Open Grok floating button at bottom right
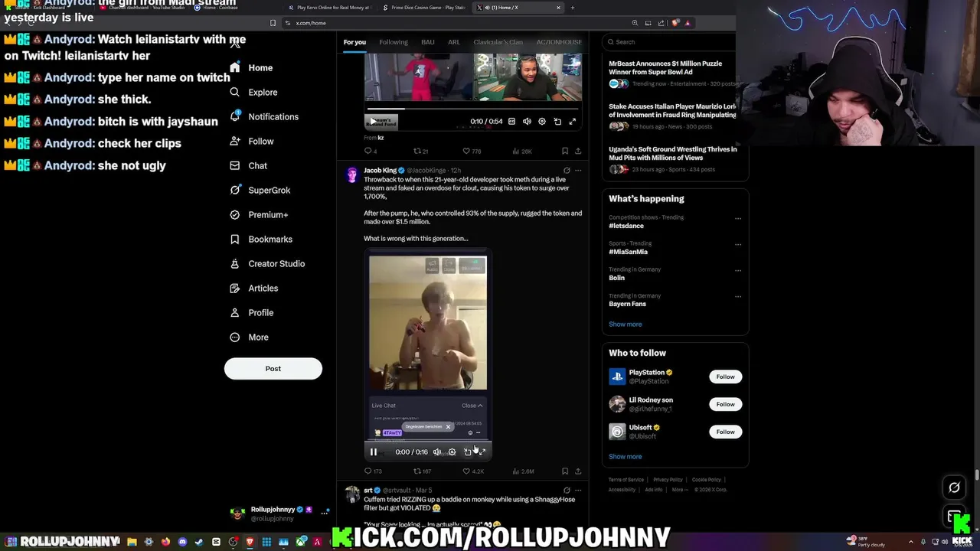This screenshot has width=980, height=551. 954,487
